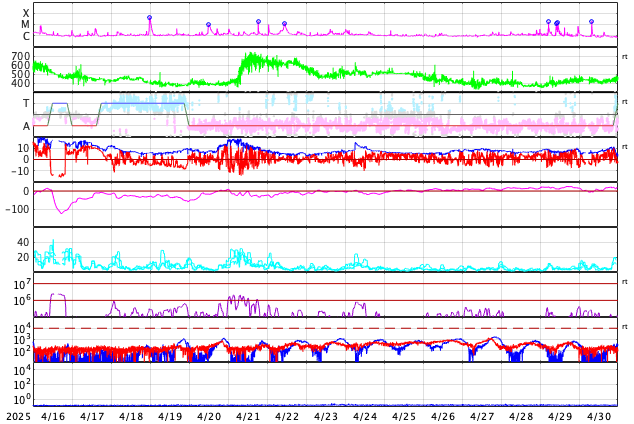634x424 pixels.
Task: Select the 400 tick on the green panel
Action: click(21, 83)
